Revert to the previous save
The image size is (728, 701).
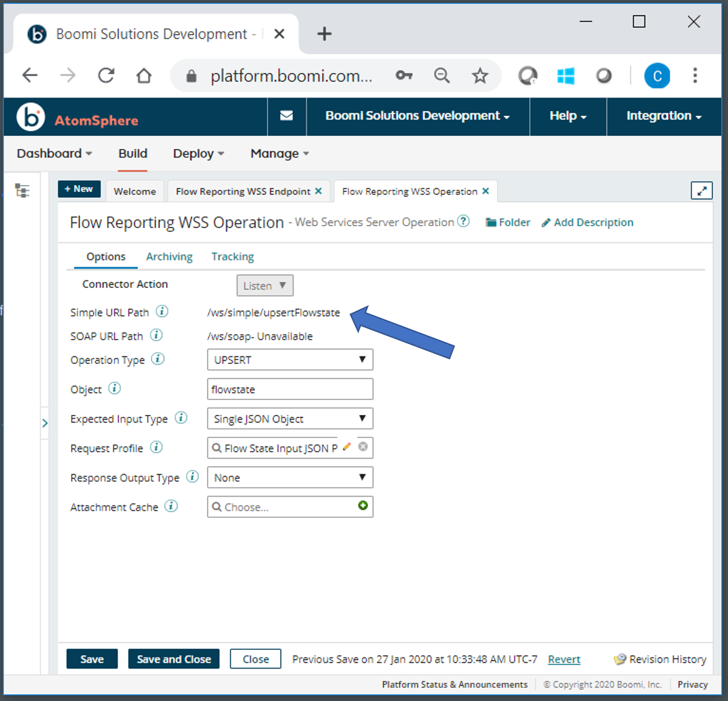[x=563, y=659]
